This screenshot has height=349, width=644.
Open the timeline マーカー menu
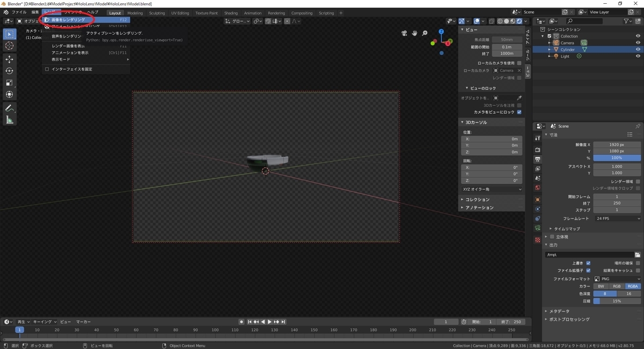point(83,322)
